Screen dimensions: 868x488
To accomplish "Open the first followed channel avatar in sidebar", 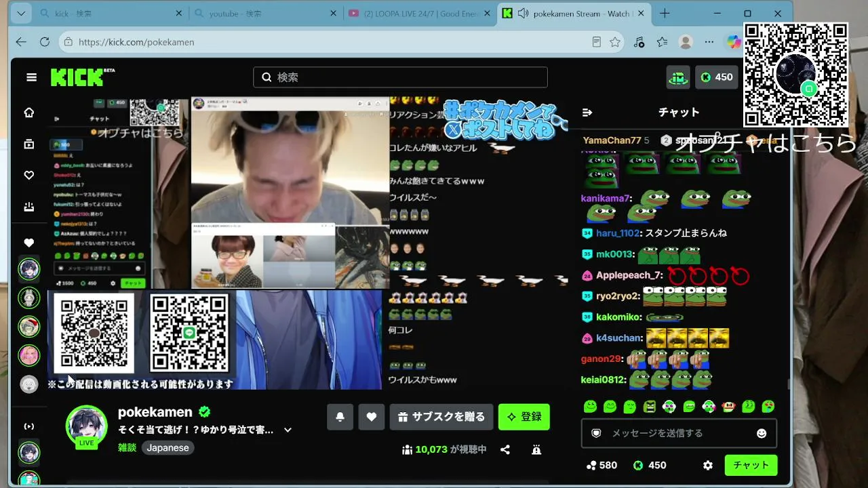I will [29, 269].
